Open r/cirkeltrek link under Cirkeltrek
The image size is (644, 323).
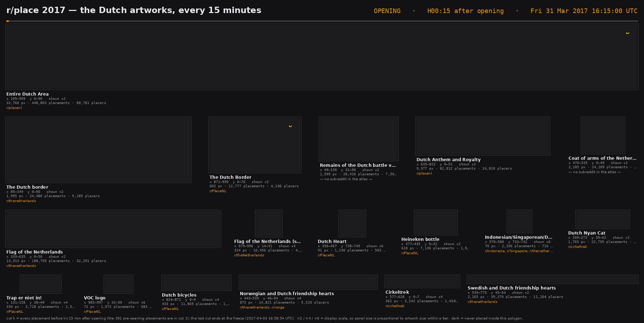395,306
